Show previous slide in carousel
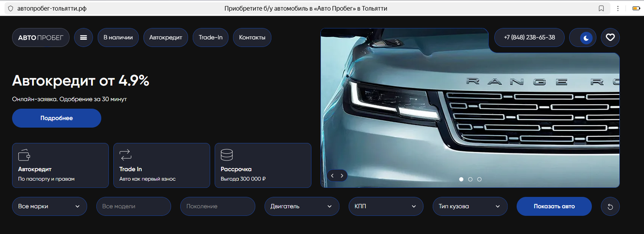 pyautogui.click(x=332, y=175)
